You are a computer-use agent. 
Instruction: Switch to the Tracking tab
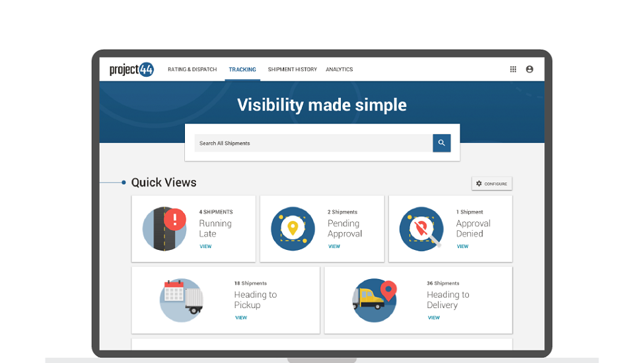click(242, 69)
